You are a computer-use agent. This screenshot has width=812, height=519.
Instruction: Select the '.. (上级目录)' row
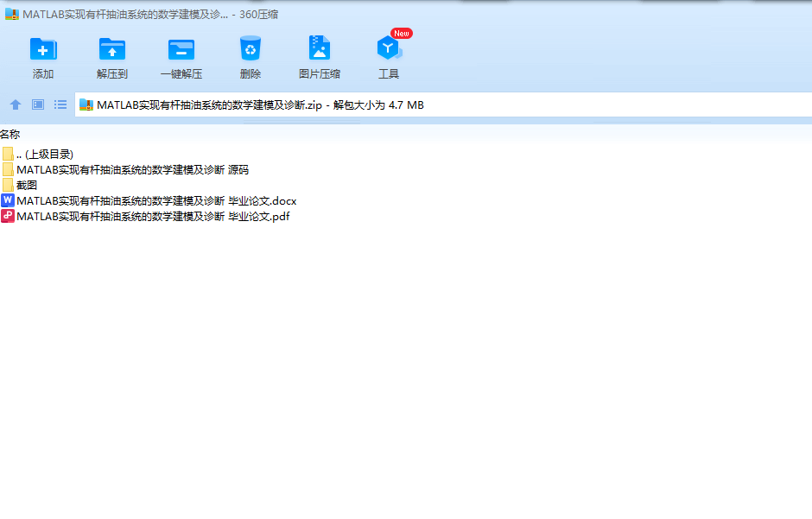pos(45,155)
